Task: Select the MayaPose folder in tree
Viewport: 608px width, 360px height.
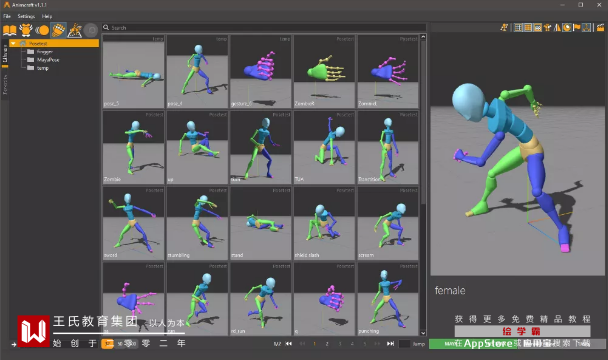Action: (x=48, y=60)
